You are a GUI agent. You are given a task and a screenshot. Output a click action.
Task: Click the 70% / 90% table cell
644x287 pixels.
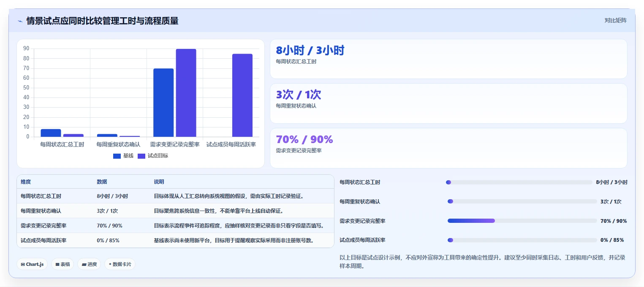tap(110, 226)
